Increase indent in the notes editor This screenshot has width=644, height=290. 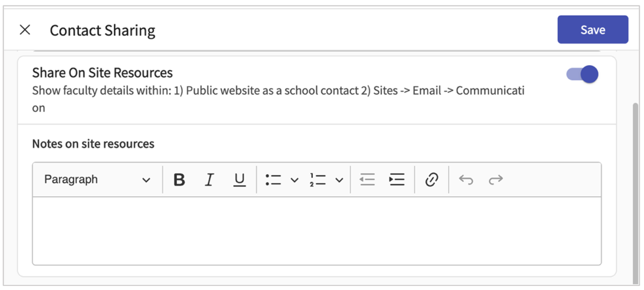[x=397, y=179]
